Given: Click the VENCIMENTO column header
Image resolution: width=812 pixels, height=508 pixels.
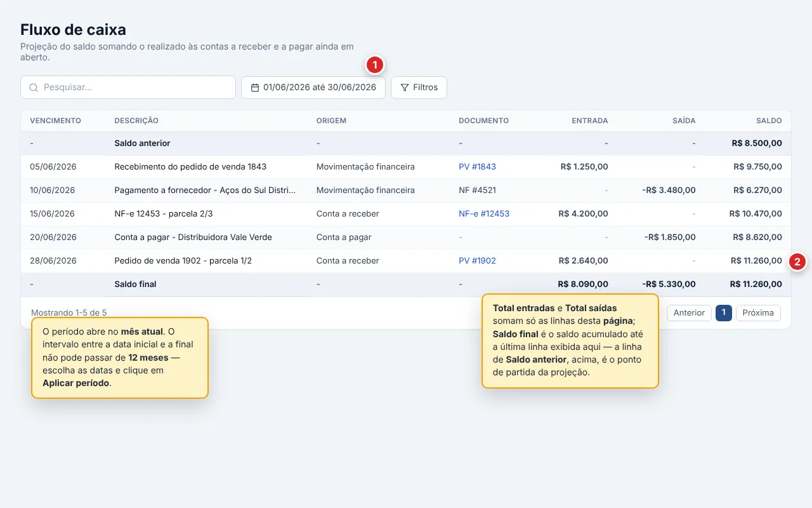Looking at the screenshot, I should 55,121.
